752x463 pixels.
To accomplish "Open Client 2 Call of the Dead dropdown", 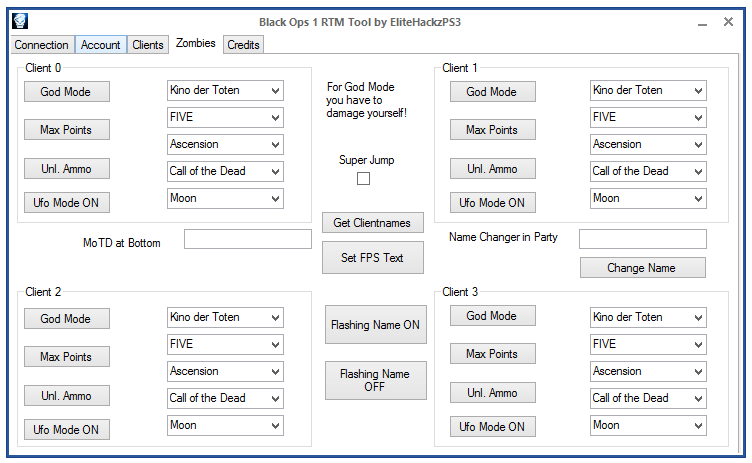I will pos(225,398).
